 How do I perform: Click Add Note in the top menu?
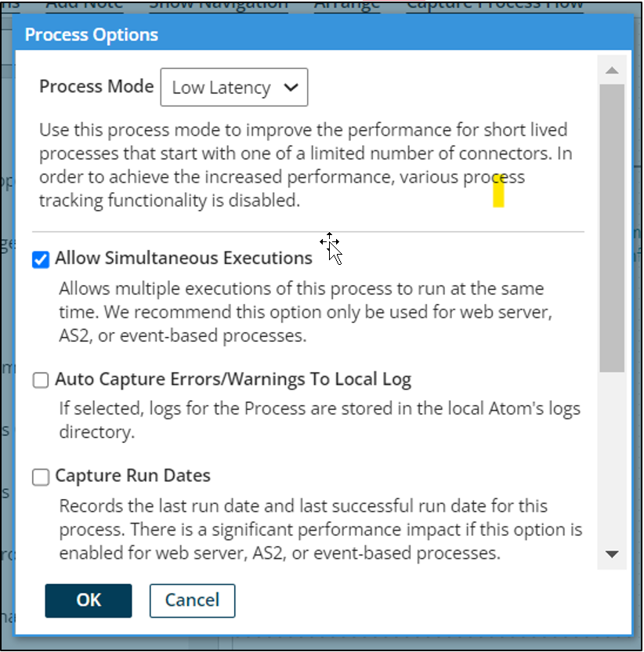[x=84, y=5]
